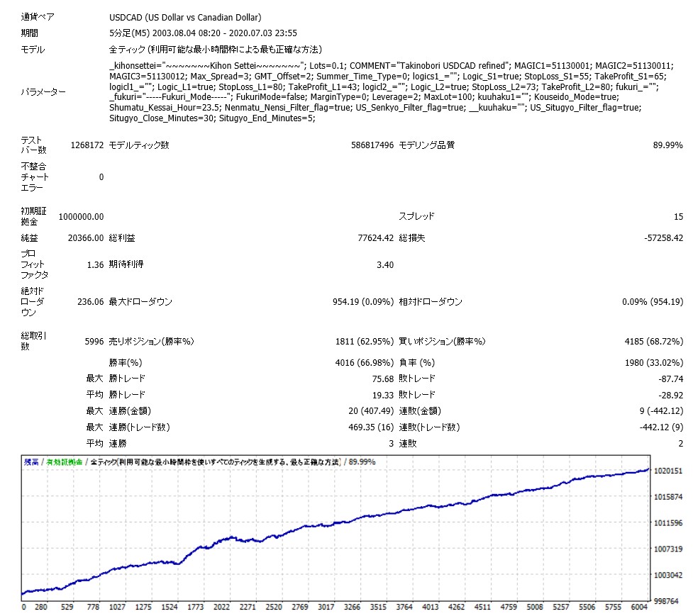Image resolution: width=693 pixels, height=616 pixels.
Task: Click the モデリング品質 label
Action: (426, 145)
